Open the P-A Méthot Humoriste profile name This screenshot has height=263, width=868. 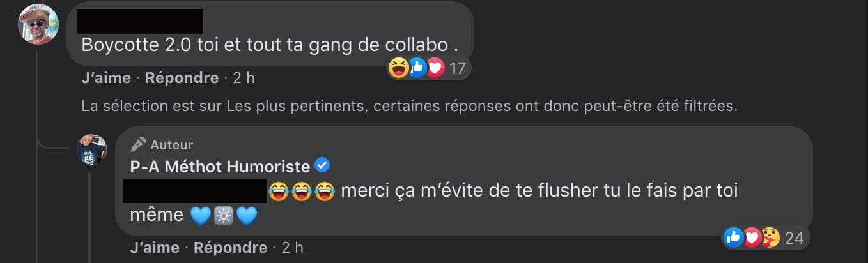pyautogui.click(x=220, y=167)
